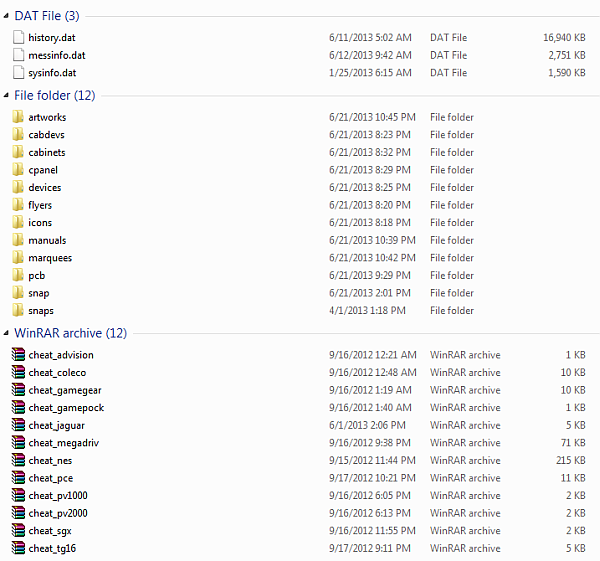
Task: Click the cheat_pv2000 WinRAR archive icon
Action: pyautogui.click(x=18, y=513)
